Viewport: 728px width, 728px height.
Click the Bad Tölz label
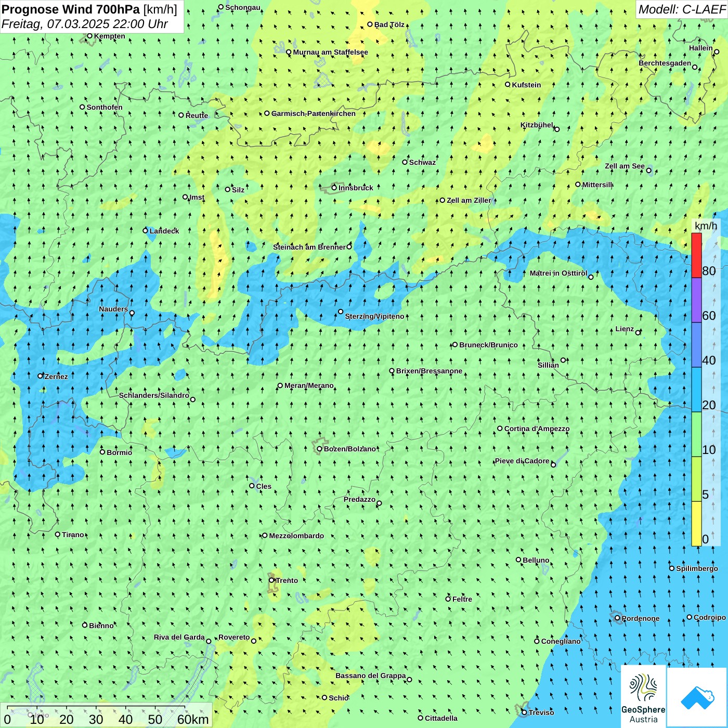tap(389, 24)
